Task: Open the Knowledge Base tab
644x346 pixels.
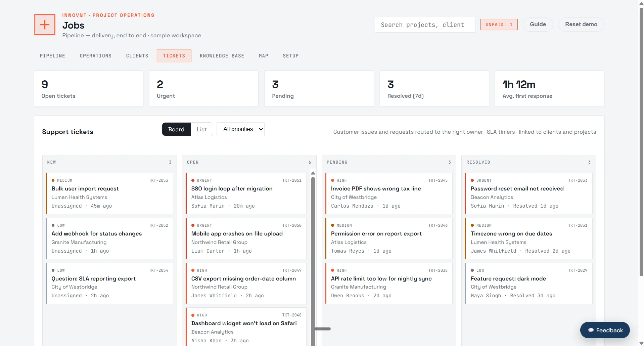Action: 222,56
